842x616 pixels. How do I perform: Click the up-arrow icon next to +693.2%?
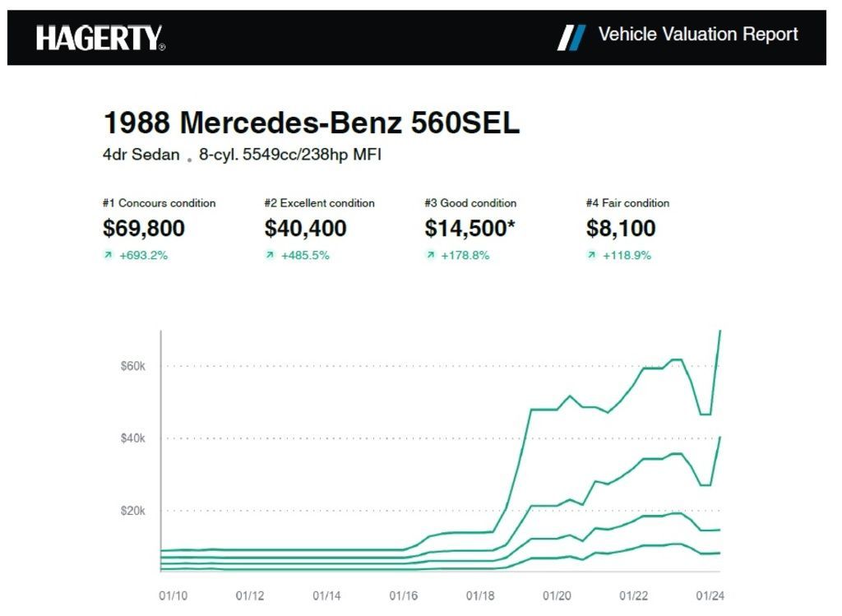click(107, 256)
